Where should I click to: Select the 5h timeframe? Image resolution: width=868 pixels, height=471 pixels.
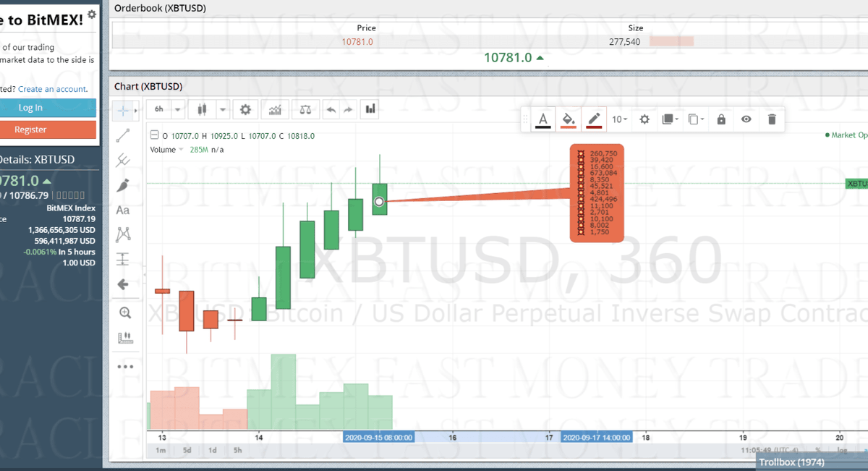(237, 450)
